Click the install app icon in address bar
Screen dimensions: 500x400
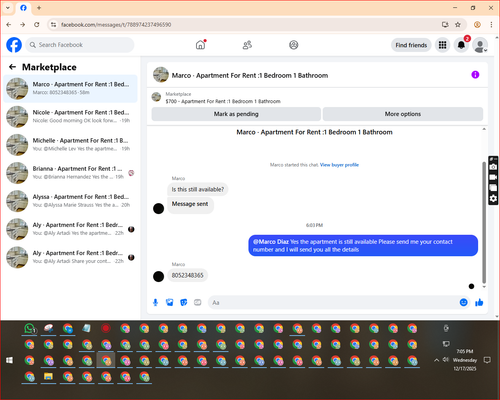445,24
